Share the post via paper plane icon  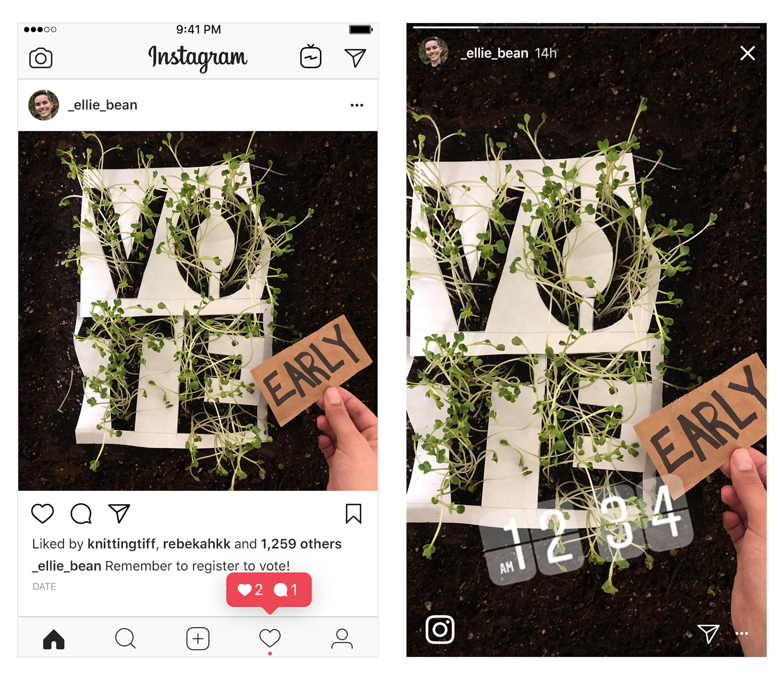coord(119,513)
